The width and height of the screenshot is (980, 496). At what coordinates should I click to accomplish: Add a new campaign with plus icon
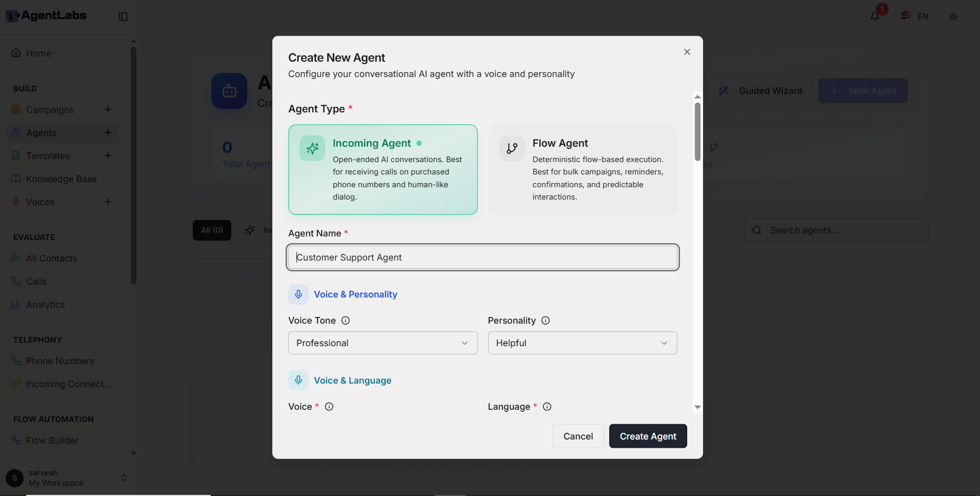108,110
